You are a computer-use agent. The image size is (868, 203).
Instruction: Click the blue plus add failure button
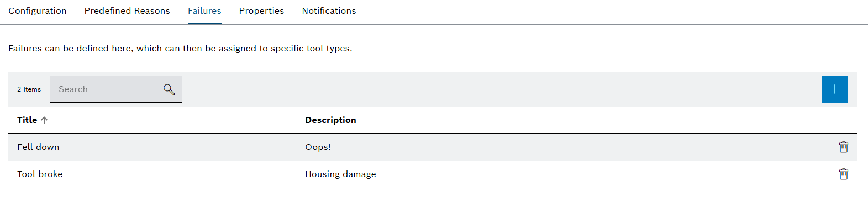[834, 89]
